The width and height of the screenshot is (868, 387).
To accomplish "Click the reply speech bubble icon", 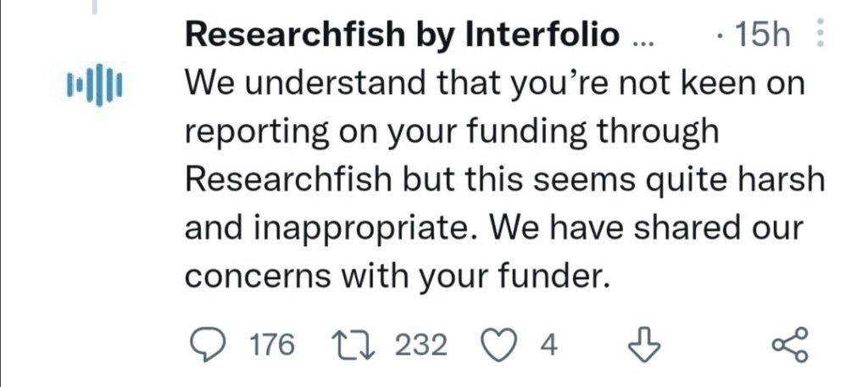I will [203, 345].
